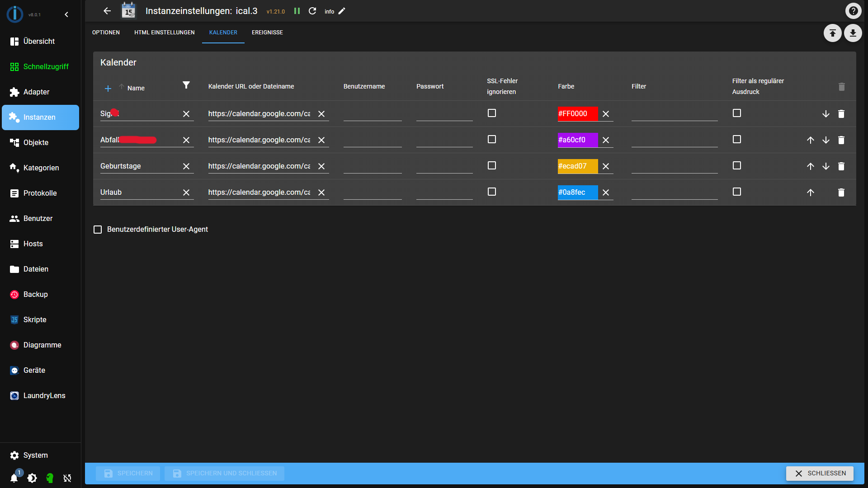Click the Benutzername field in Abfall row
The height and width of the screenshot is (488, 868).
pyautogui.click(x=373, y=140)
